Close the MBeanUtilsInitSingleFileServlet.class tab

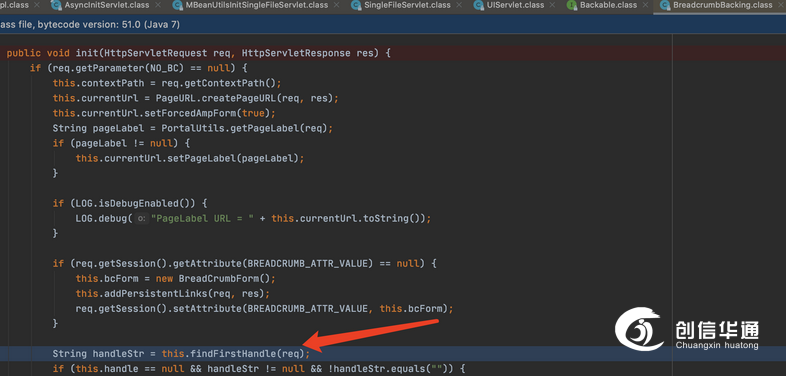click(337, 6)
